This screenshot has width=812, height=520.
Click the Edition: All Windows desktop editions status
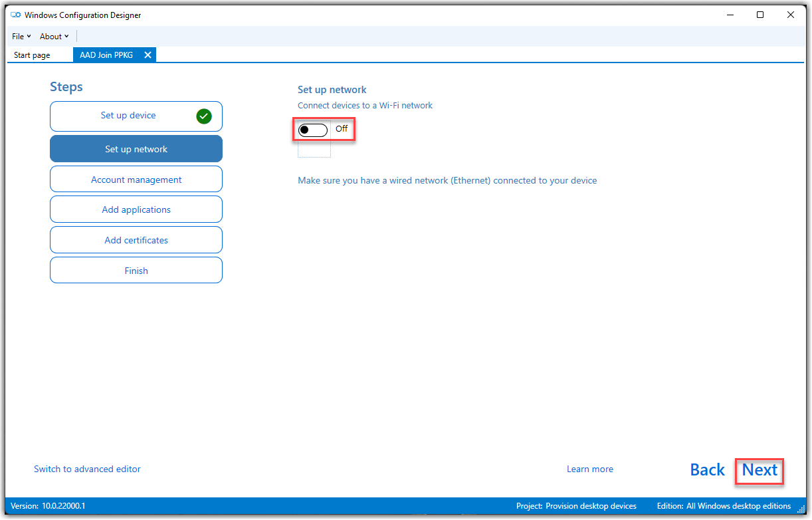click(x=724, y=506)
